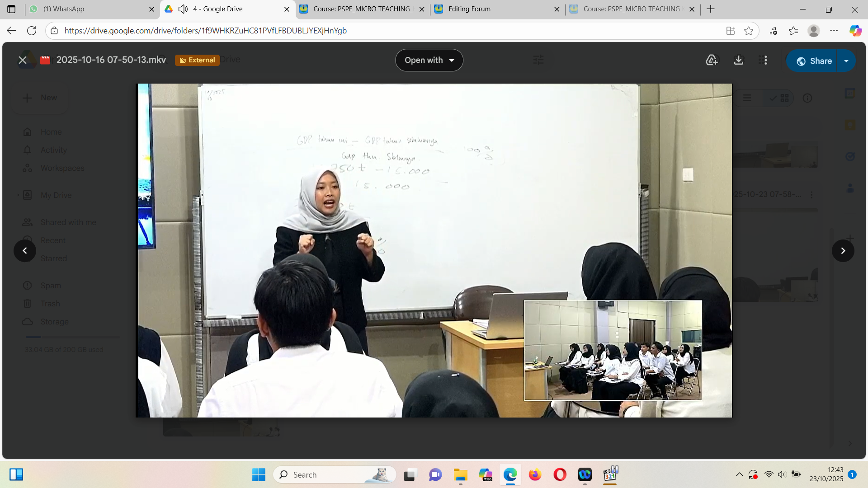868x488 pixels.
Task: Switch to the WhatsApp tab
Action: tap(68, 9)
